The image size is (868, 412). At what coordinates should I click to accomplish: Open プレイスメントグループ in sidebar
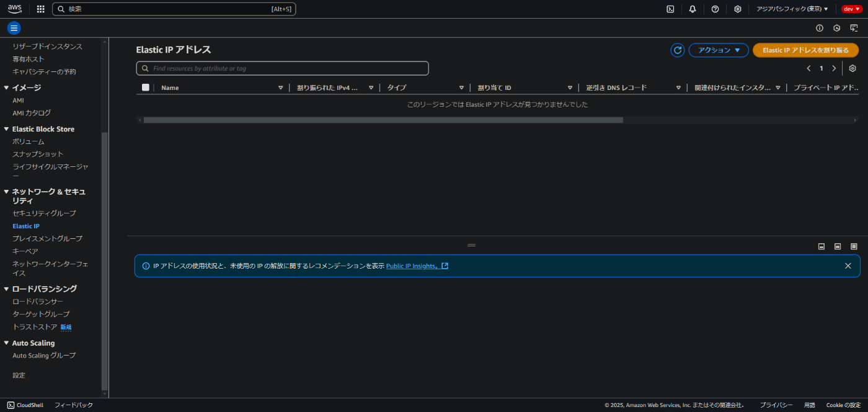point(47,239)
